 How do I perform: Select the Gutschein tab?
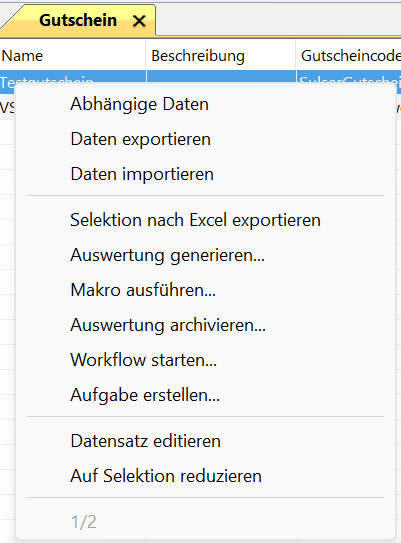(x=78, y=20)
